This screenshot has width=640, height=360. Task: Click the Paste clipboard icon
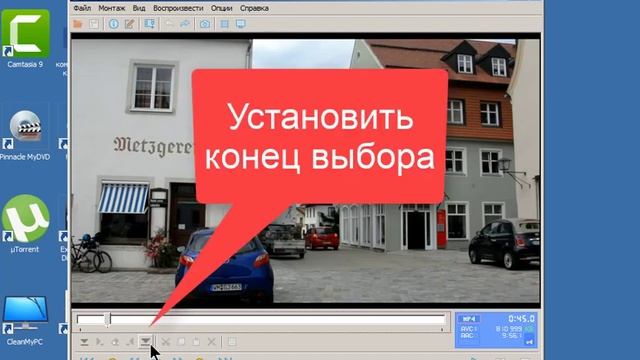pos(196,342)
